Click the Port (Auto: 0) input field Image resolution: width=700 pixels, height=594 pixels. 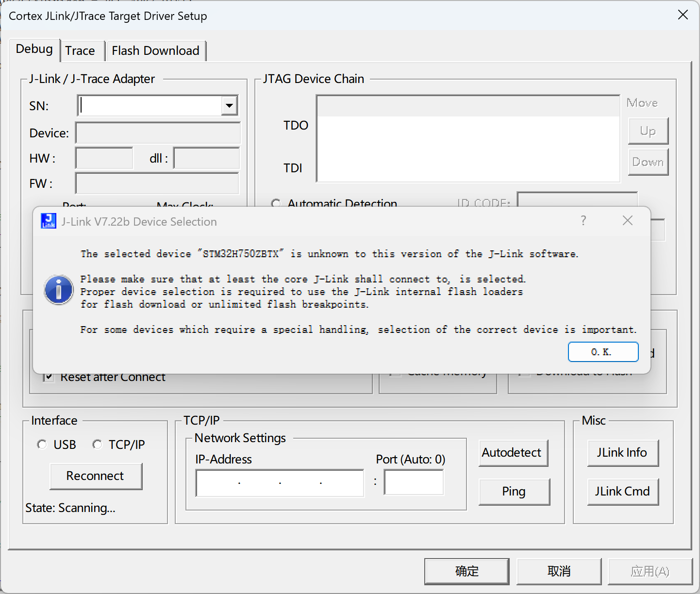click(x=414, y=483)
